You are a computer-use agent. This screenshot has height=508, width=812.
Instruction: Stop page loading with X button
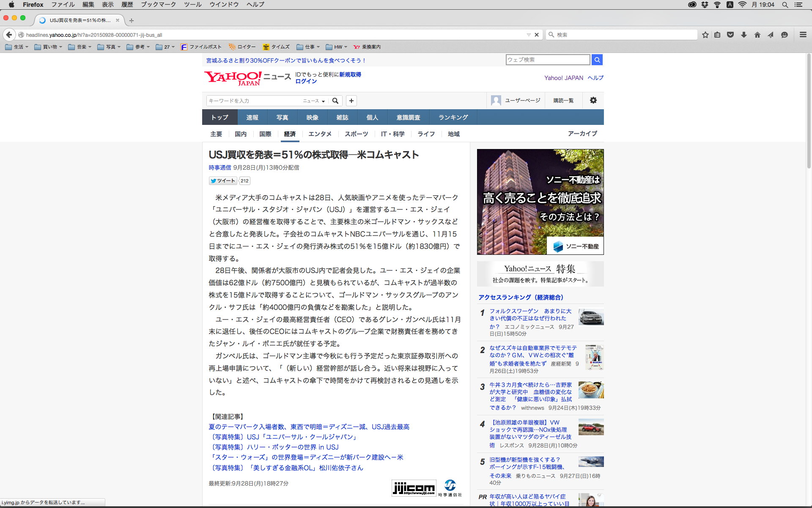(x=537, y=35)
